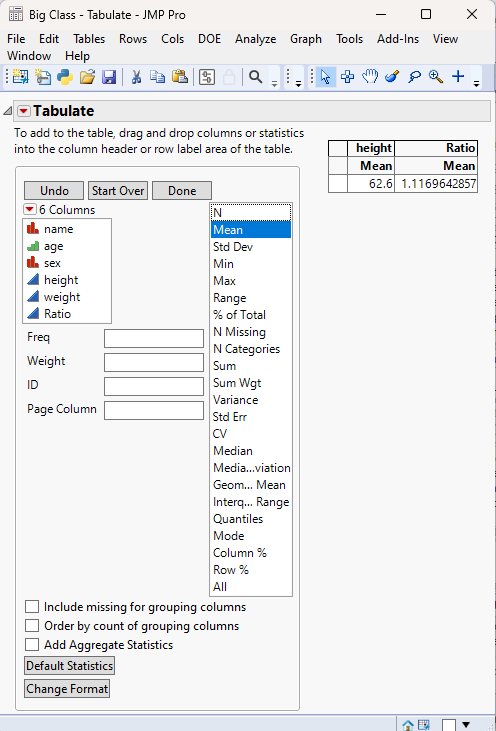Image resolution: width=496 pixels, height=731 pixels.
Task: Open the Help menu
Action: [77, 56]
